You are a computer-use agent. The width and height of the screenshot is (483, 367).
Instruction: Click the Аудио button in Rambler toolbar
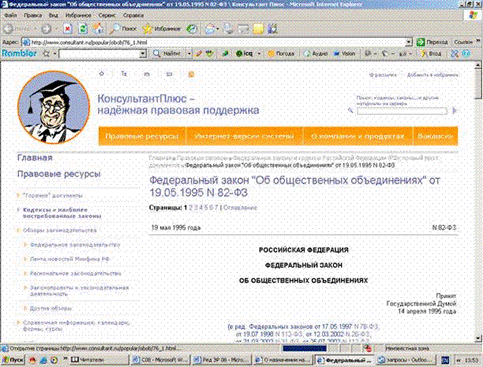pos(316,53)
